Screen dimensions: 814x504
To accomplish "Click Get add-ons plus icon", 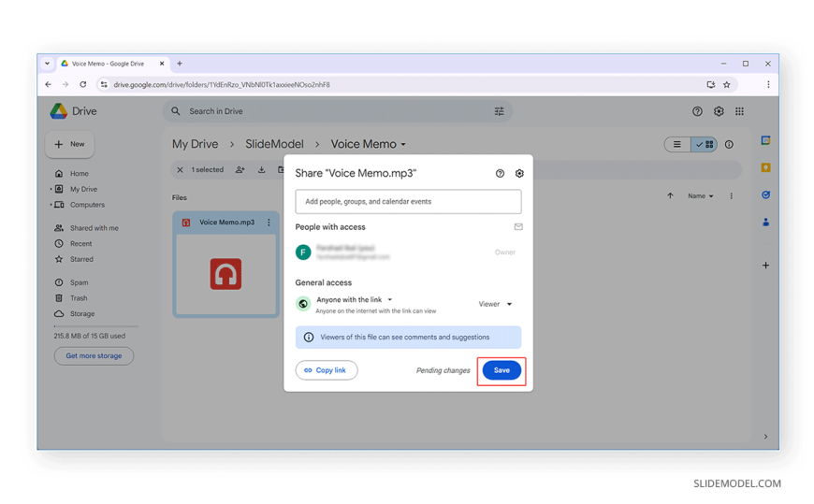I will pyautogui.click(x=765, y=266).
